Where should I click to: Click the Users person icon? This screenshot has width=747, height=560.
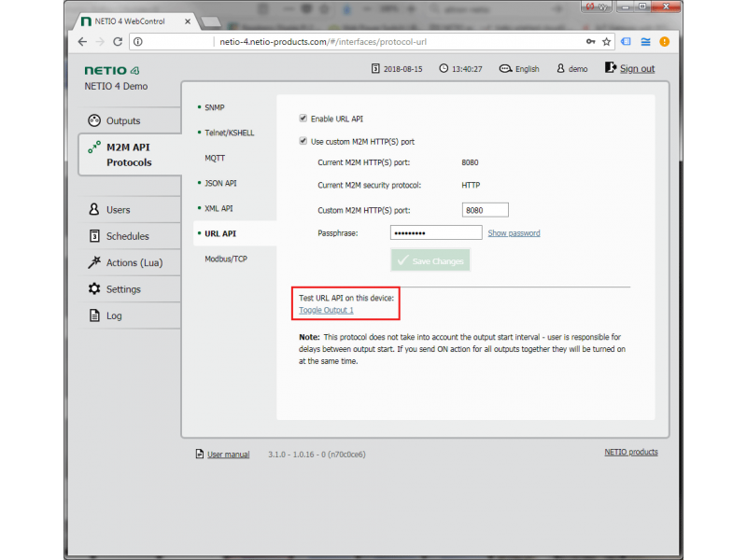click(x=94, y=209)
